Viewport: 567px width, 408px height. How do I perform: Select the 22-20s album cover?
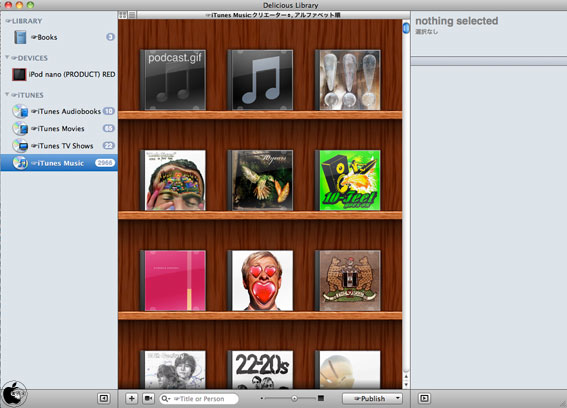(260, 370)
